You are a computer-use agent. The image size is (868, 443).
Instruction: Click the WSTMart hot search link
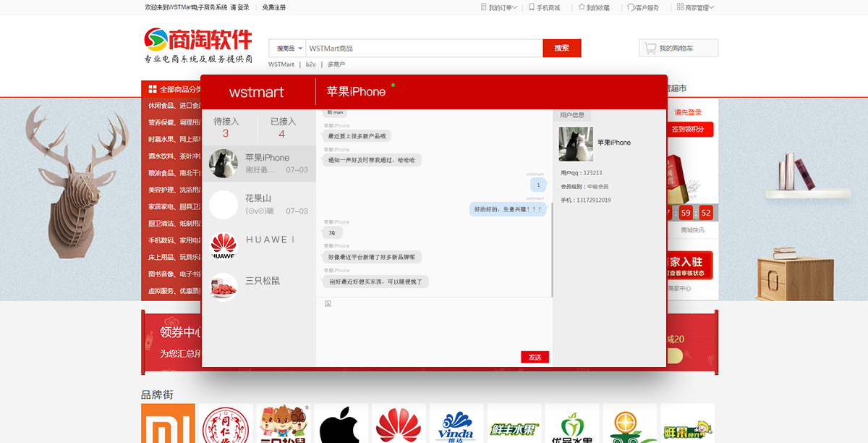[x=281, y=64]
